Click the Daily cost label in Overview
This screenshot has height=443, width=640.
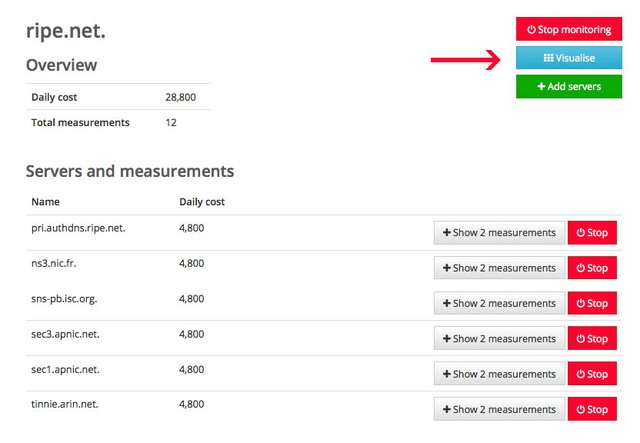click(x=54, y=97)
